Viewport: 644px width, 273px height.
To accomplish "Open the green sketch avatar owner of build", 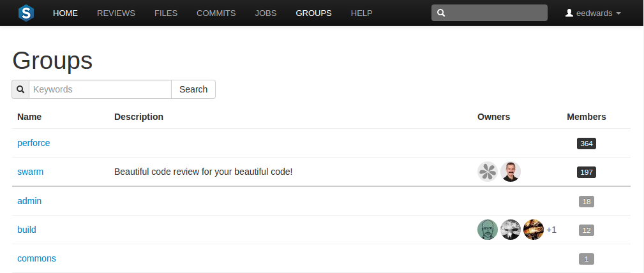I will point(488,230).
